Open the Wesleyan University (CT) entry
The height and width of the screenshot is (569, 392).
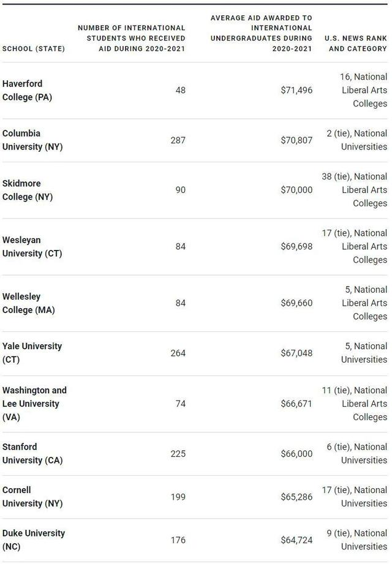pyautogui.click(x=32, y=246)
